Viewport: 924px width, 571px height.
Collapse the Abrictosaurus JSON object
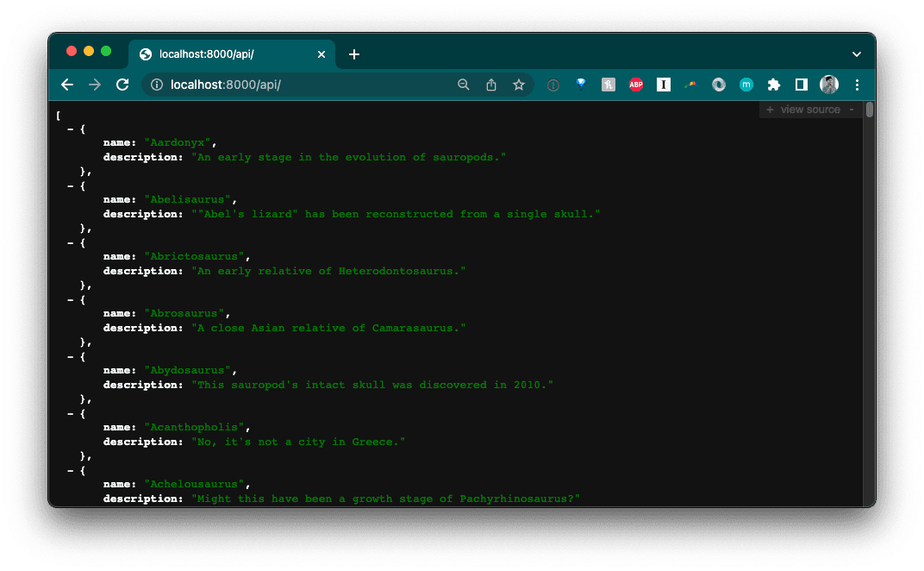pyautogui.click(x=70, y=242)
